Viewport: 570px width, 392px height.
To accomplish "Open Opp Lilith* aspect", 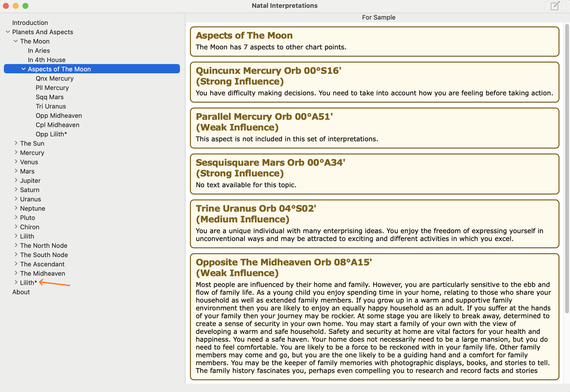I will tap(51, 134).
